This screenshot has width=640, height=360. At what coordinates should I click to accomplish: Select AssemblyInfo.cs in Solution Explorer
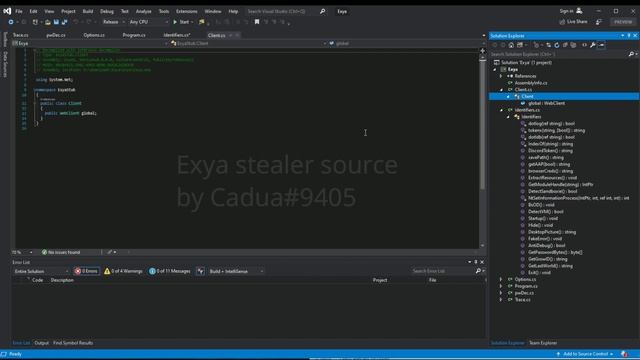pyautogui.click(x=531, y=83)
